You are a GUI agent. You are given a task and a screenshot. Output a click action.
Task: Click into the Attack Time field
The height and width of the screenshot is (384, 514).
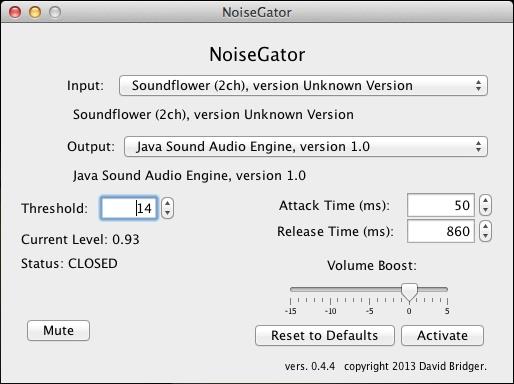(x=441, y=205)
